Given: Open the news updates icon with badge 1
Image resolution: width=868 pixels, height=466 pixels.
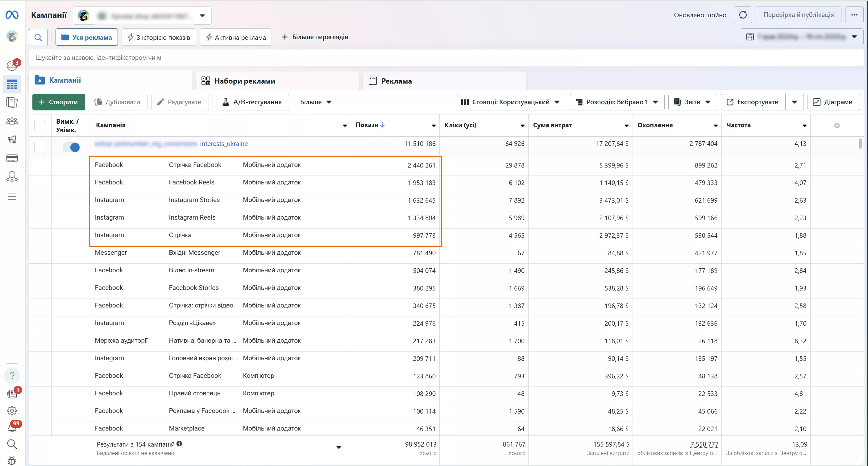Looking at the screenshot, I should 13,393.
